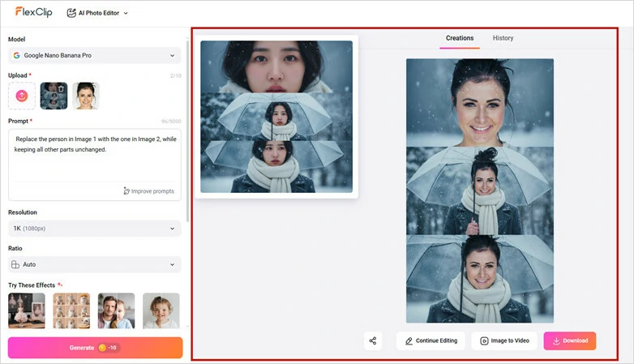
Task: Click the share icon button
Action: pos(373,341)
